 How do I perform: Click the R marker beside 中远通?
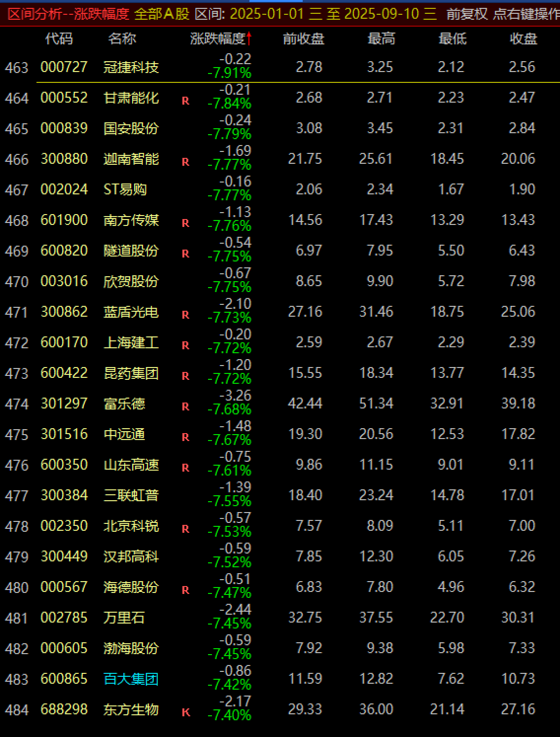pyautogui.click(x=185, y=438)
